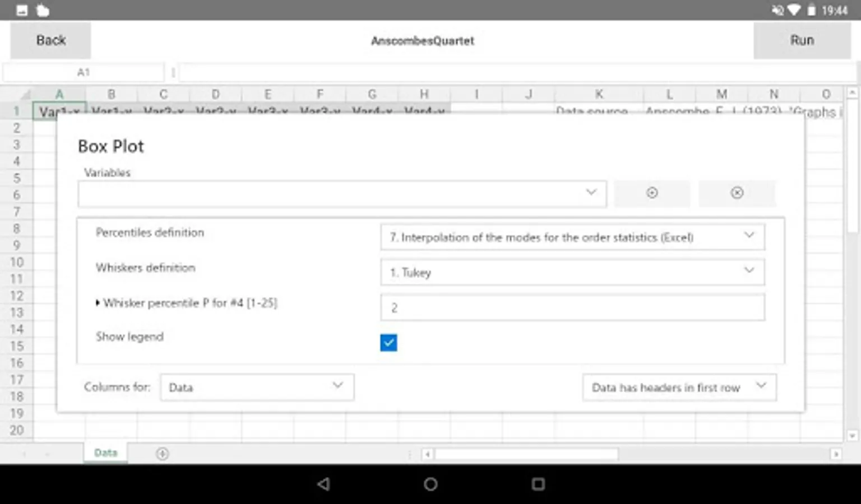The width and height of the screenshot is (861, 504).
Task: Select column K header
Action: (x=599, y=94)
